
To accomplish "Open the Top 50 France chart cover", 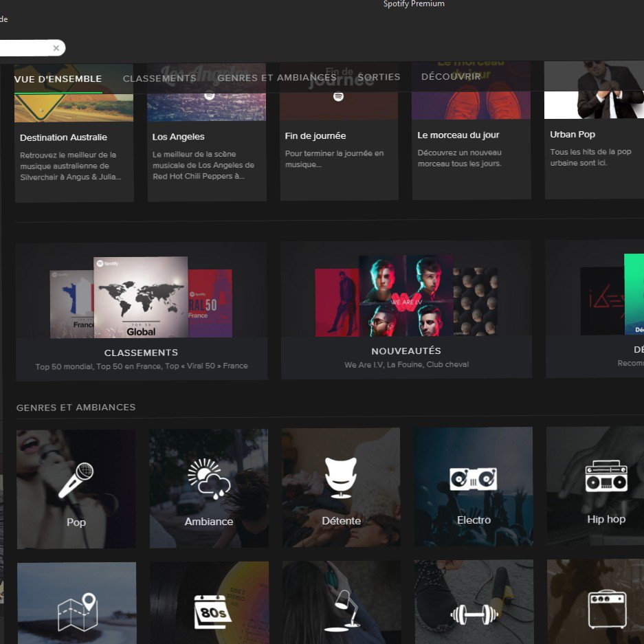I will (x=72, y=304).
